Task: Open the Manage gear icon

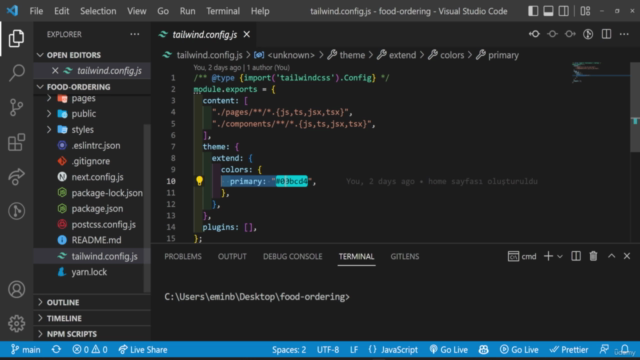Action: coord(16,323)
